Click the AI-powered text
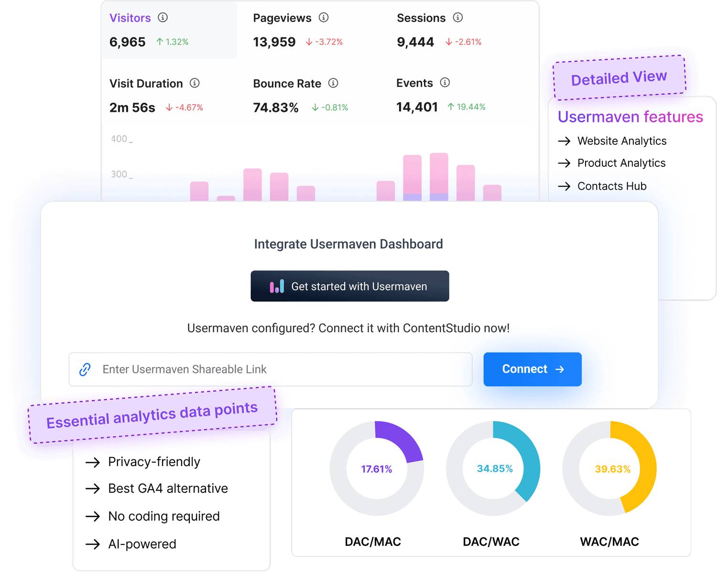 [142, 544]
